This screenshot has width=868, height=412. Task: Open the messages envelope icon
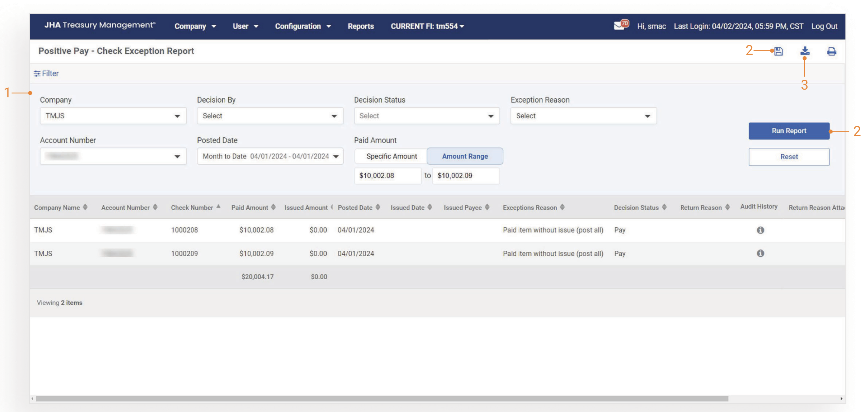coord(619,26)
